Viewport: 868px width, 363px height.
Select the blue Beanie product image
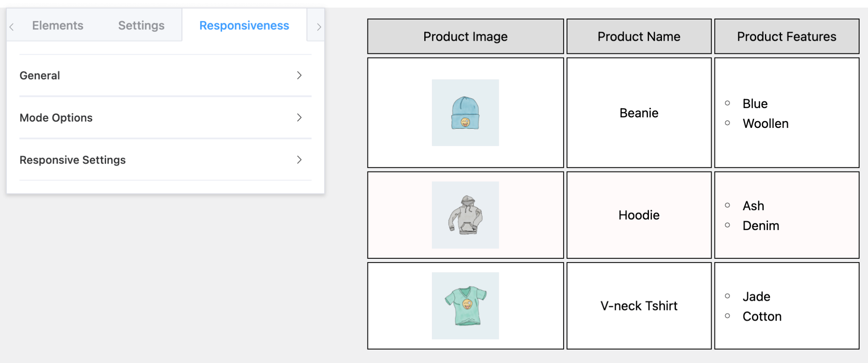click(x=465, y=113)
